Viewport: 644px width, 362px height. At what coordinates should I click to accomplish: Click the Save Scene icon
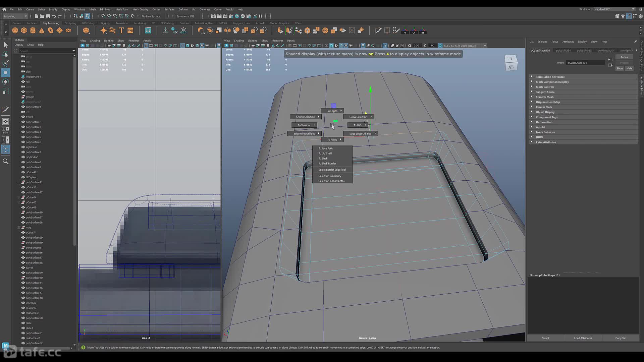[48, 16]
